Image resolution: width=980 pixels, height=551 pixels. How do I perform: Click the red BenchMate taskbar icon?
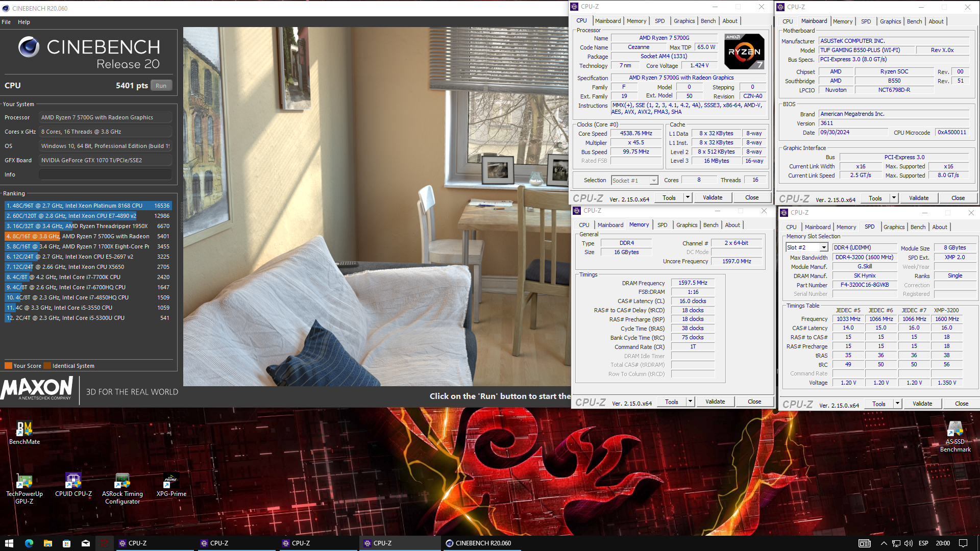click(x=104, y=543)
